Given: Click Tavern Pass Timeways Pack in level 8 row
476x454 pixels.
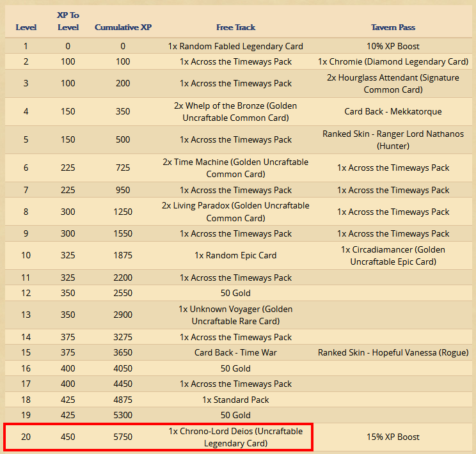Looking at the screenshot, I should point(393,212).
